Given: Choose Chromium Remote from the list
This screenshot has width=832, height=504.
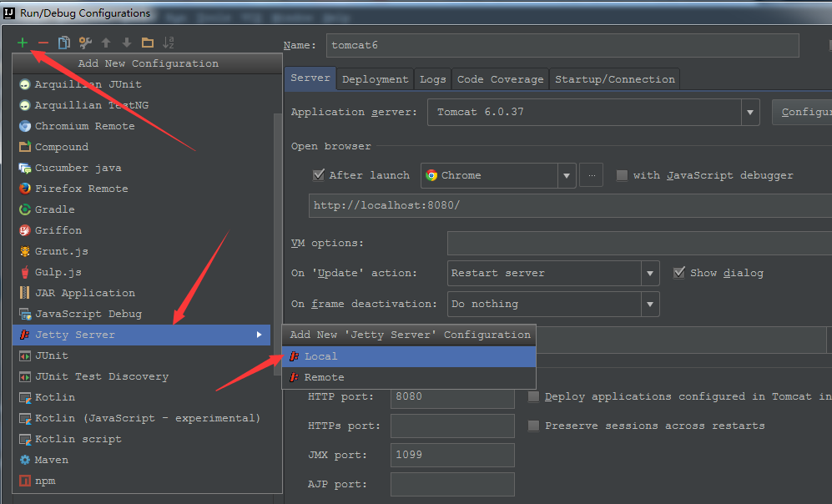Looking at the screenshot, I should click(x=142, y=126).
